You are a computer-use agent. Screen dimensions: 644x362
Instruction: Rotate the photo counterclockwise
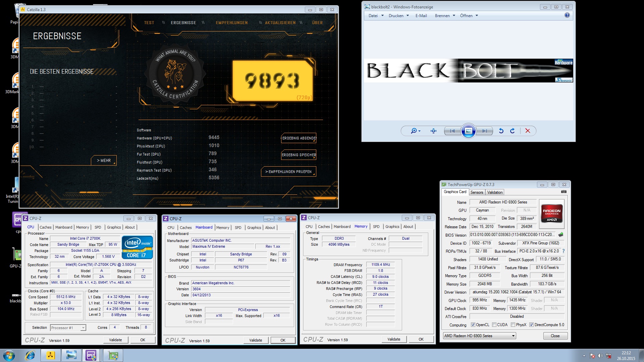(501, 131)
